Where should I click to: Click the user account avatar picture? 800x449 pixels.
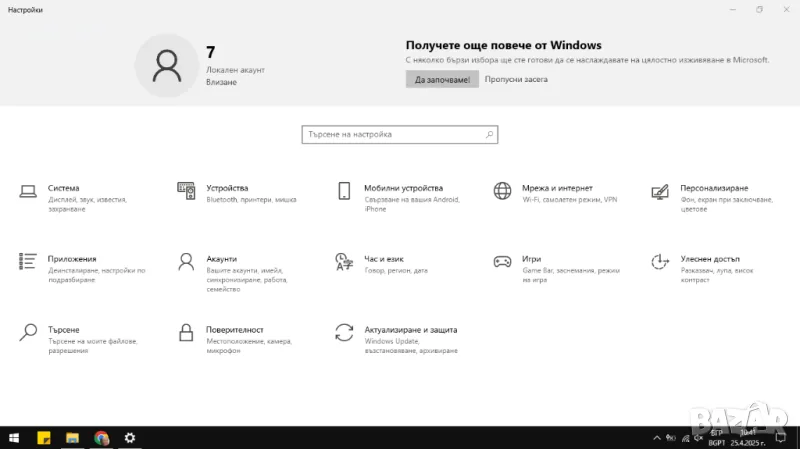pyautogui.click(x=166, y=65)
